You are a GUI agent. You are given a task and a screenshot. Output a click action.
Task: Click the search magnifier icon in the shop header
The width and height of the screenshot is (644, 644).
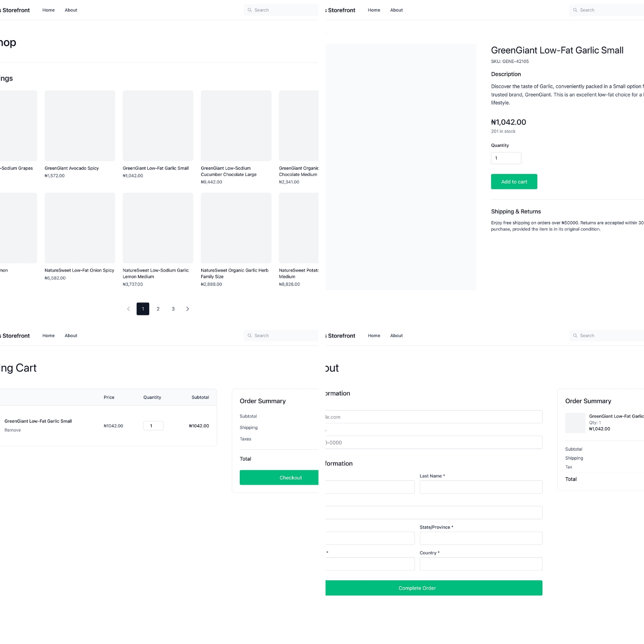pyautogui.click(x=249, y=10)
